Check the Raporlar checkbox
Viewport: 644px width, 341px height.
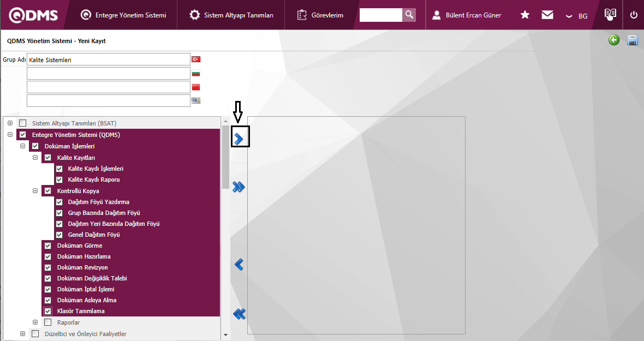[x=47, y=322]
